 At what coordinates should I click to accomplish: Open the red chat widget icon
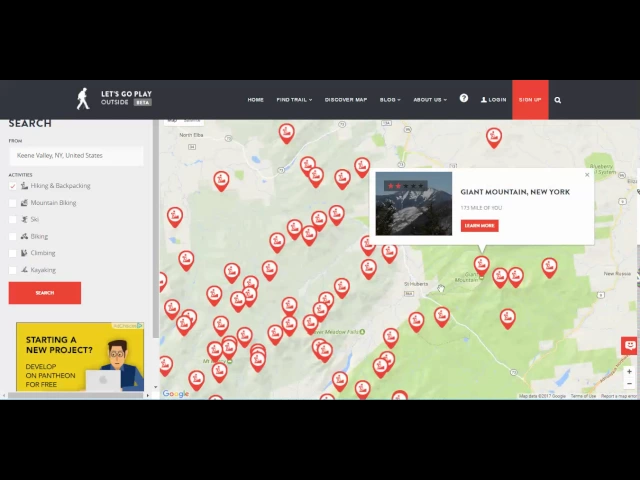(630, 346)
